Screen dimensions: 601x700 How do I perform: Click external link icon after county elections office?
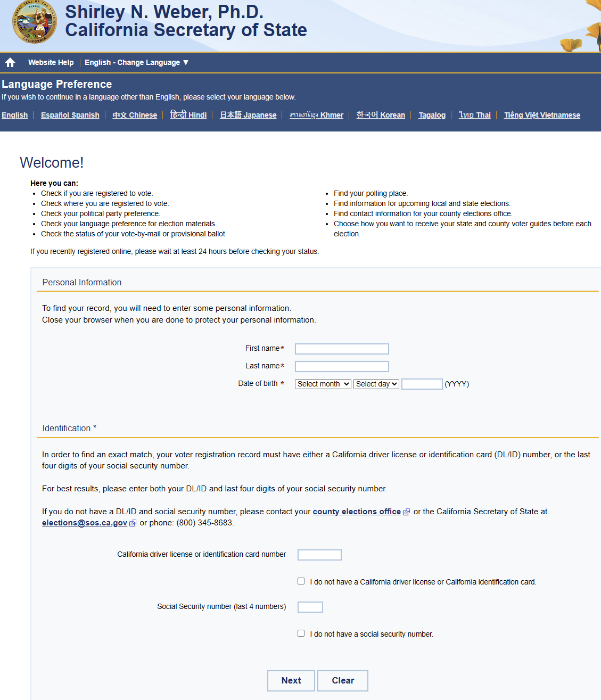[x=407, y=512]
